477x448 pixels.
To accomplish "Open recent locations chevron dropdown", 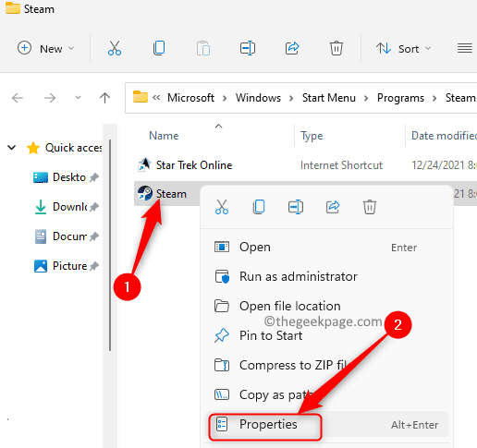I will tap(78, 98).
